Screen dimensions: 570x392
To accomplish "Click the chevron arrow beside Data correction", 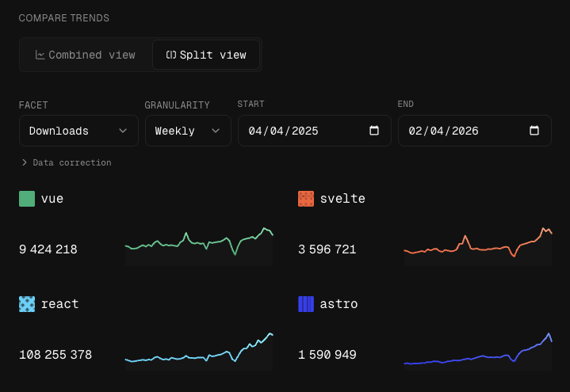I will 25,162.
